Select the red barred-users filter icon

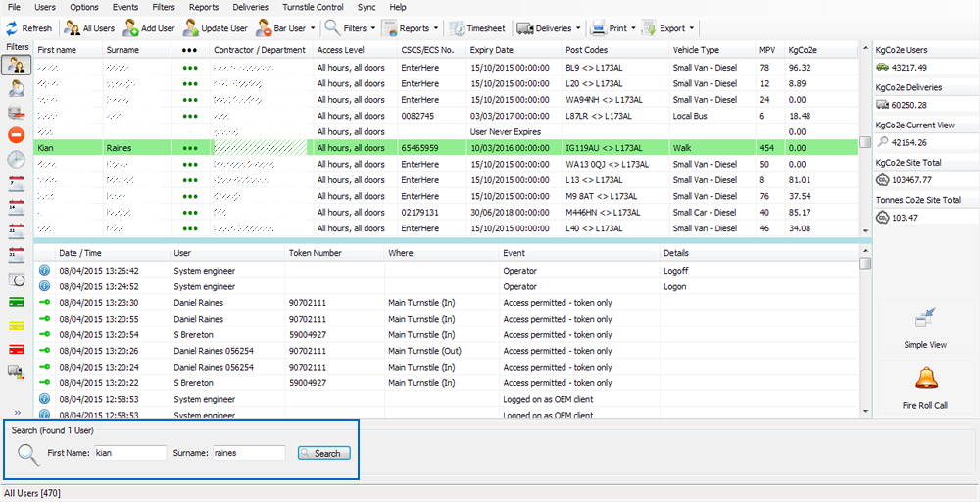(x=17, y=135)
